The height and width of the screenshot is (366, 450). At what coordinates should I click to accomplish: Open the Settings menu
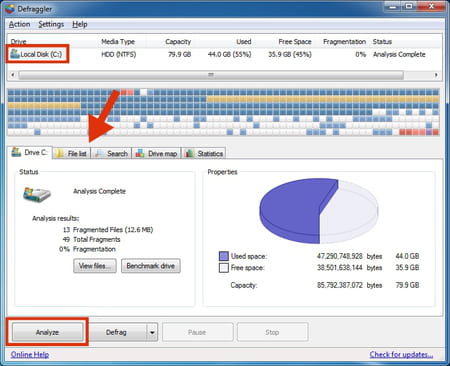(x=51, y=24)
